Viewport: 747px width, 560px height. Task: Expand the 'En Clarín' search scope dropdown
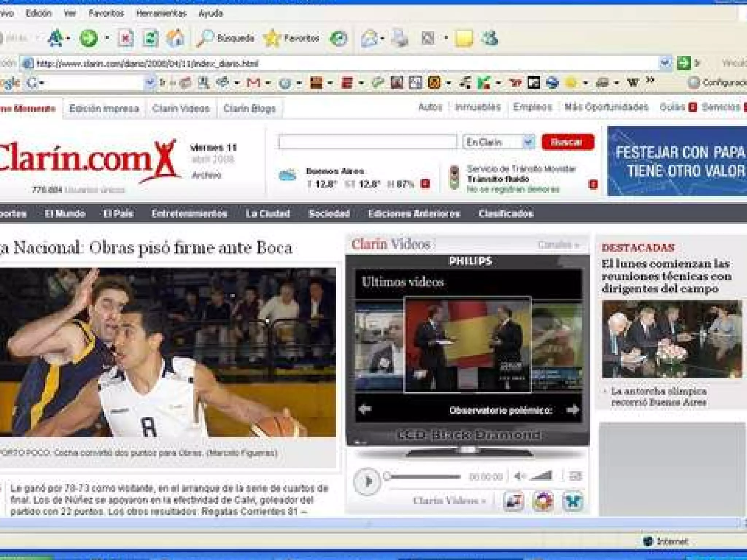pyautogui.click(x=528, y=142)
